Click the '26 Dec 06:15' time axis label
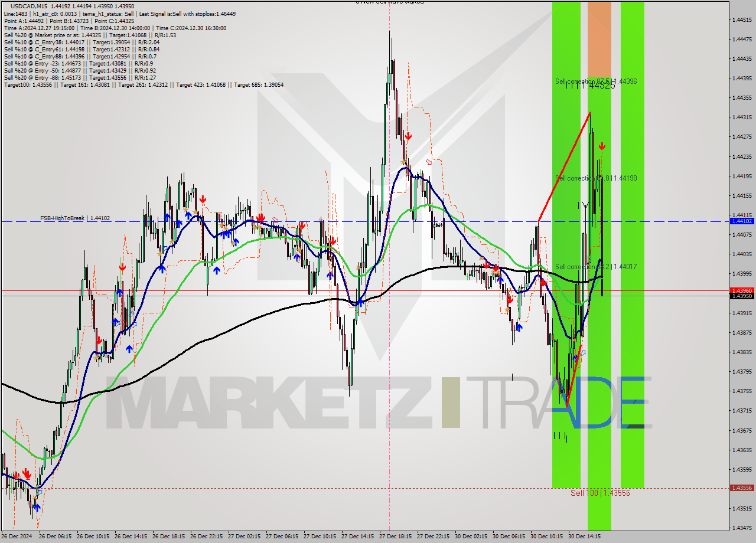Screen dimensions: 756x543 click(x=55, y=537)
